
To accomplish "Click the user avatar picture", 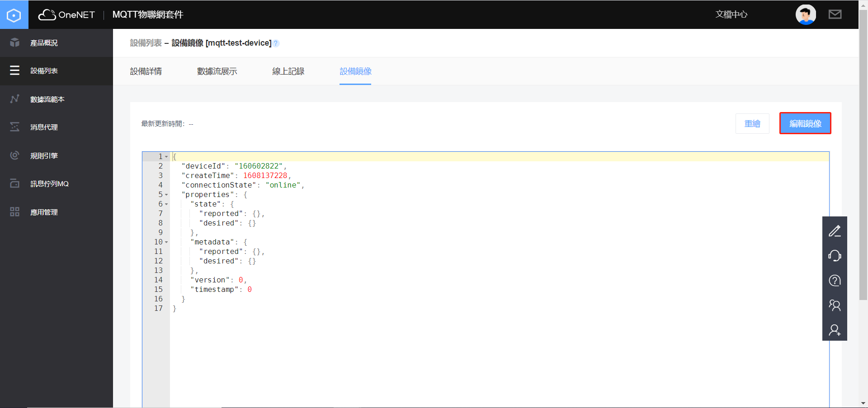I will pos(806,14).
